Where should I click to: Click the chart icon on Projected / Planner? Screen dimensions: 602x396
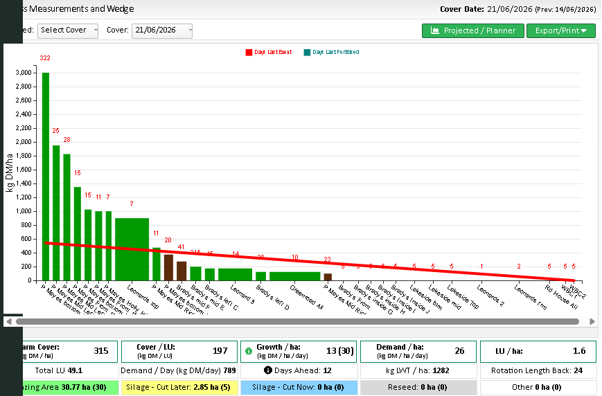pyautogui.click(x=435, y=30)
